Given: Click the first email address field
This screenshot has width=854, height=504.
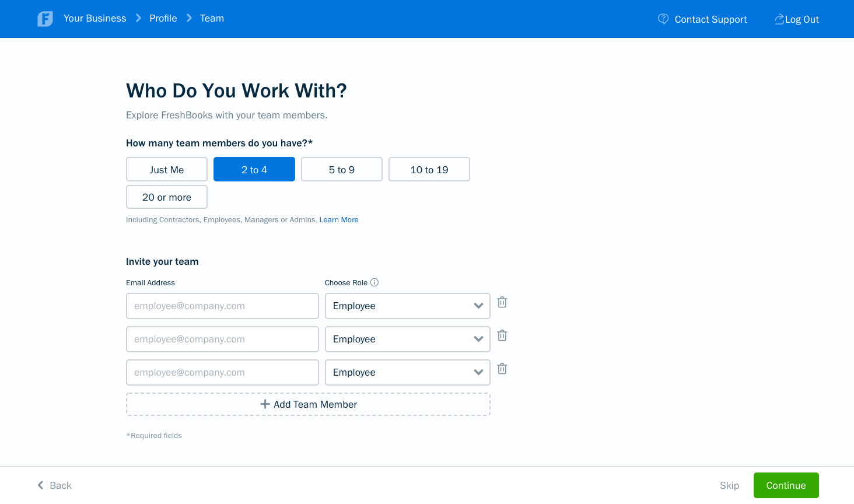Looking at the screenshot, I should click(222, 306).
